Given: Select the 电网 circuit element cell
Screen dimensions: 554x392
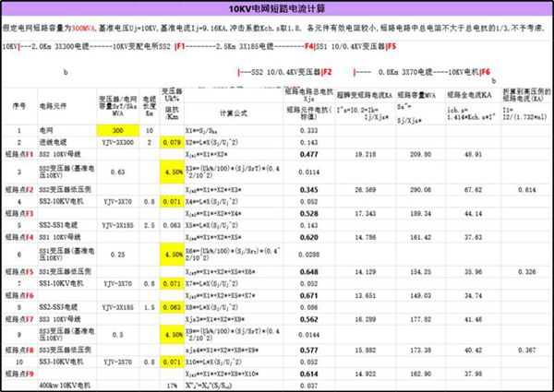Looking at the screenshot, I should tap(46, 131).
